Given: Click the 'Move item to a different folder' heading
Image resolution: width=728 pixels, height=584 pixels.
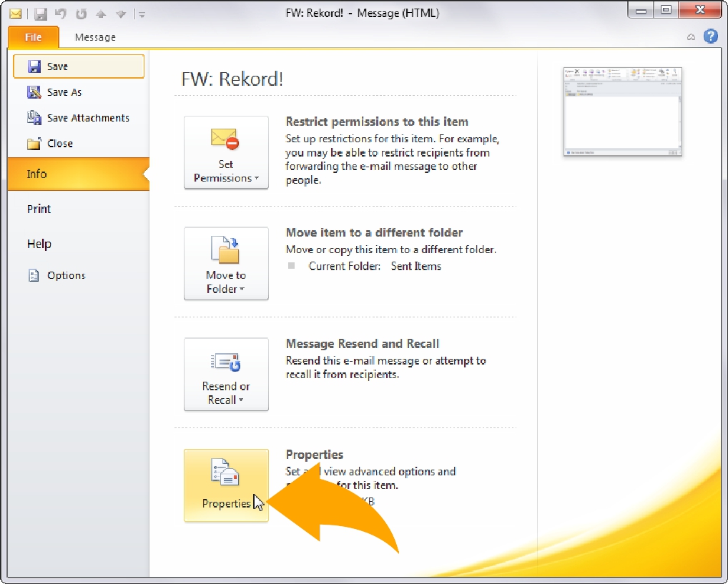Looking at the screenshot, I should (374, 232).
